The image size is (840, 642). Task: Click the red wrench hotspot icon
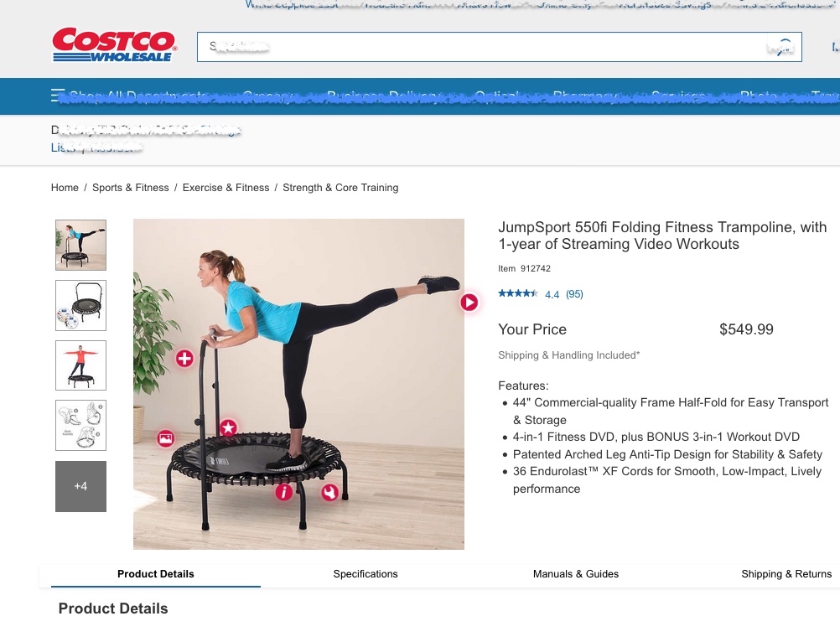[x=329, y=493]
